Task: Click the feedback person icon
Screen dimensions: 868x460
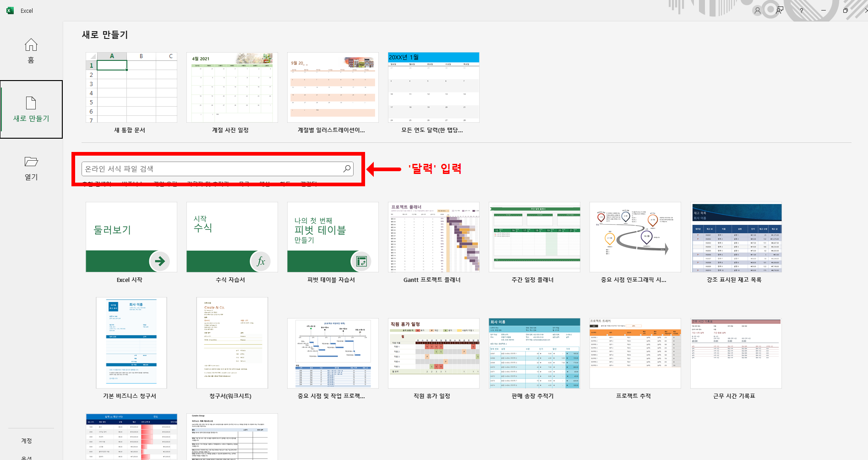Action: (x=779, y=11)
